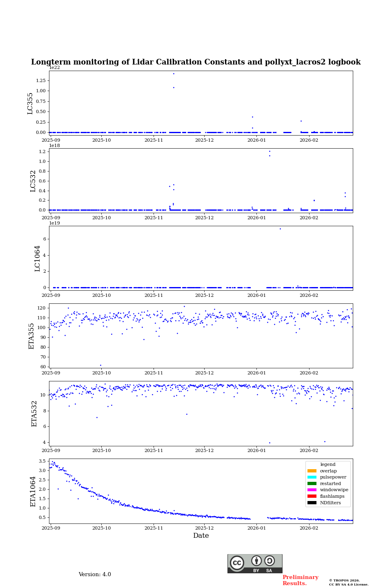Click the lowest ETA355 point near 60
Viewport: 392px width, 588px height.
(x=100, y=365)
